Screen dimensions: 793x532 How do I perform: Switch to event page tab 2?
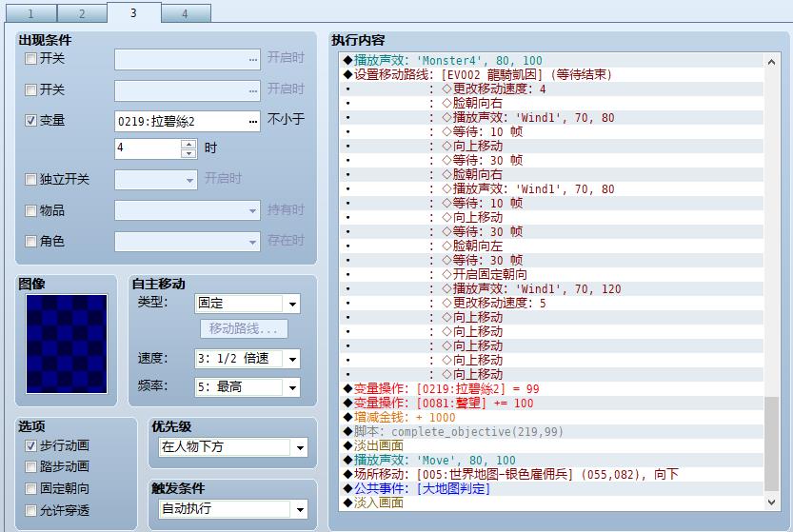tap(82, 13)
